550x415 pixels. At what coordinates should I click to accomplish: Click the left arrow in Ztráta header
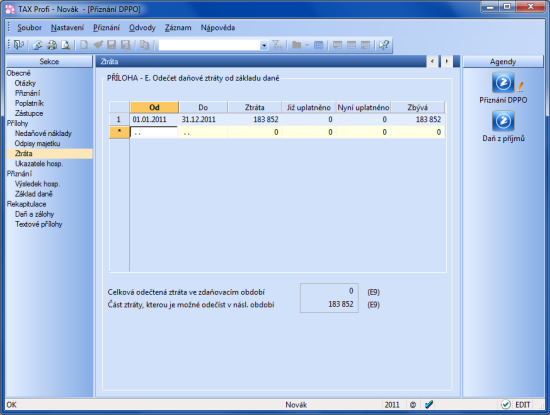(432, 61)
